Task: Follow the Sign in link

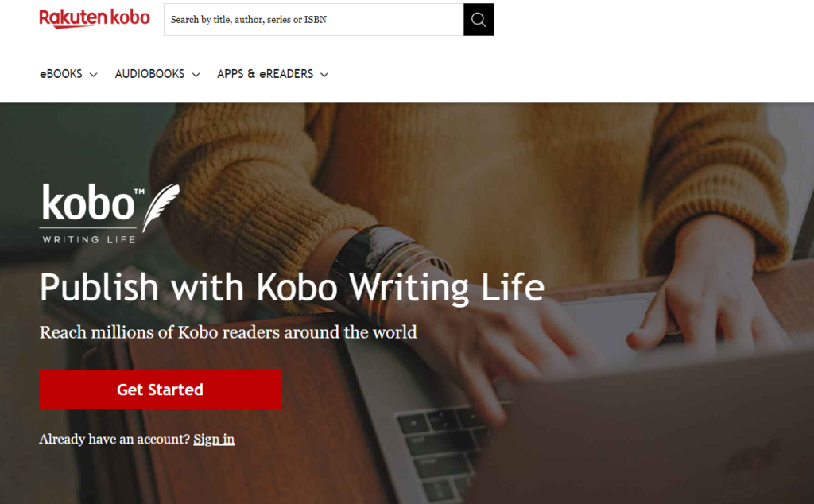Action: [214, 439]
